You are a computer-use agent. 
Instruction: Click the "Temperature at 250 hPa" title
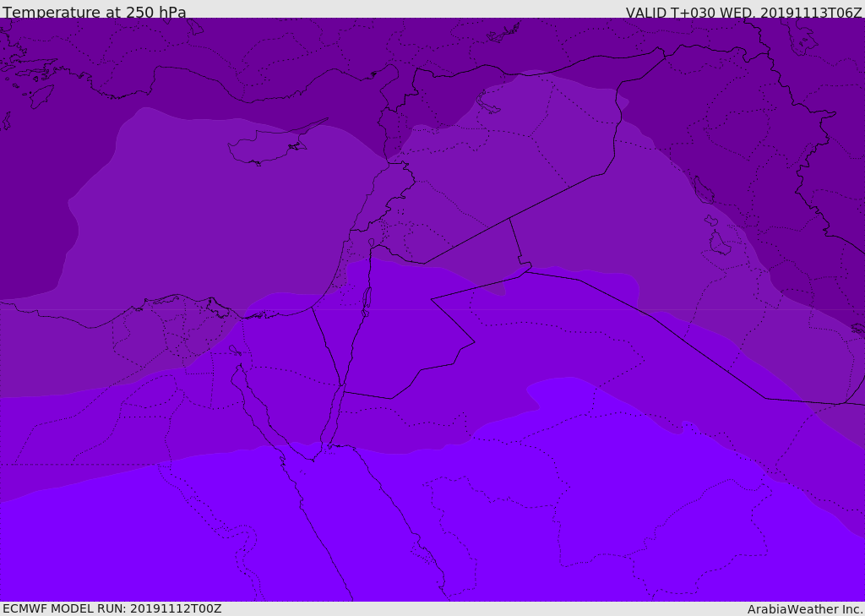pos(94,13)
